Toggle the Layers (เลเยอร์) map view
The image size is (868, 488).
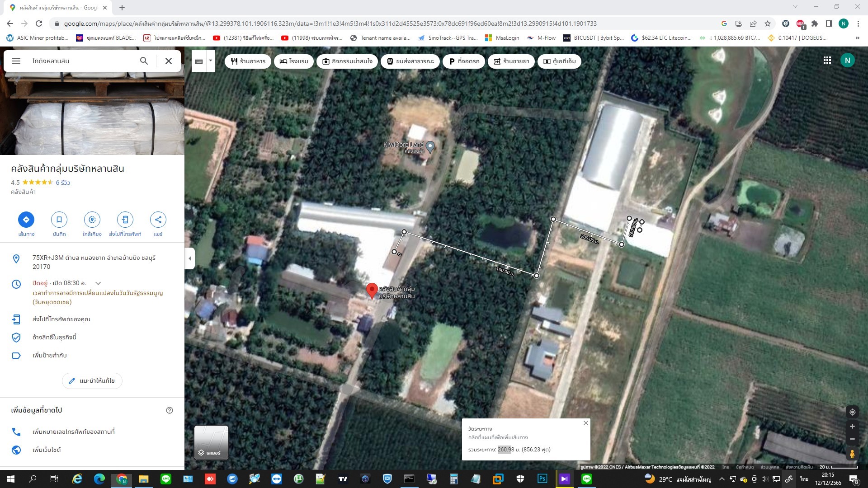pos(211,442)
